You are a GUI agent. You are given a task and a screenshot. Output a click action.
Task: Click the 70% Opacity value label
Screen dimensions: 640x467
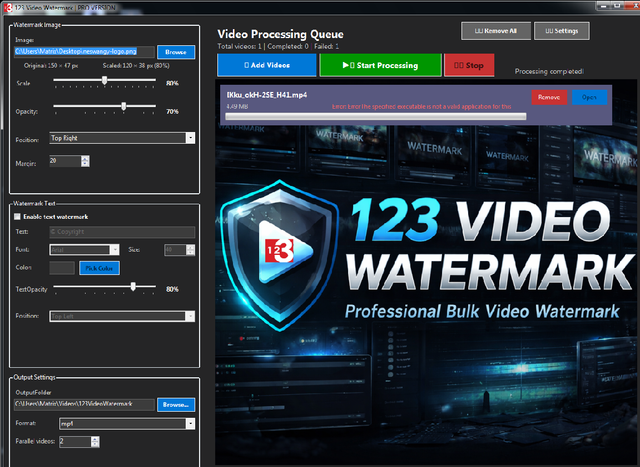click(x=172, y=111)
